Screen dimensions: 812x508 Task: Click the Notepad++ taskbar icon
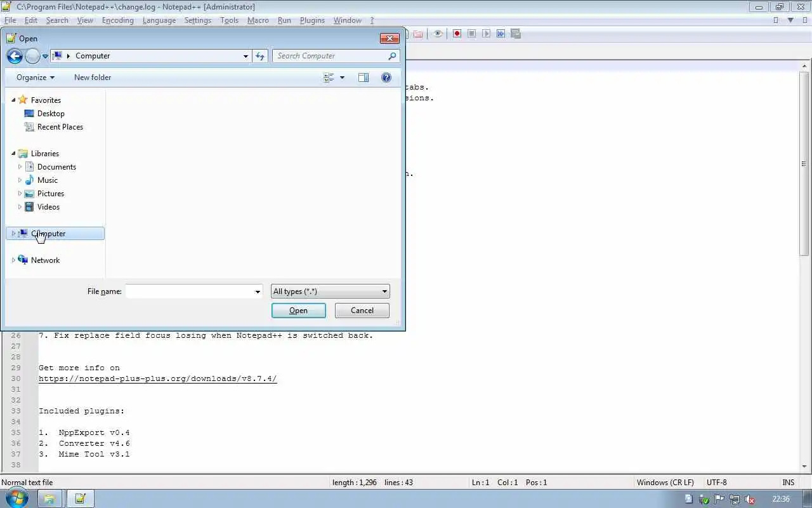click(x=81, y=498)
